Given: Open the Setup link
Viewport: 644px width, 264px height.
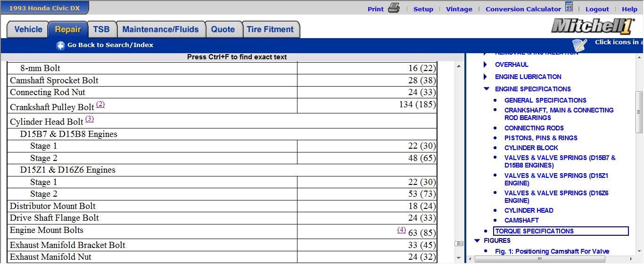Looking at the screenshot, I should tap(423, 9).
